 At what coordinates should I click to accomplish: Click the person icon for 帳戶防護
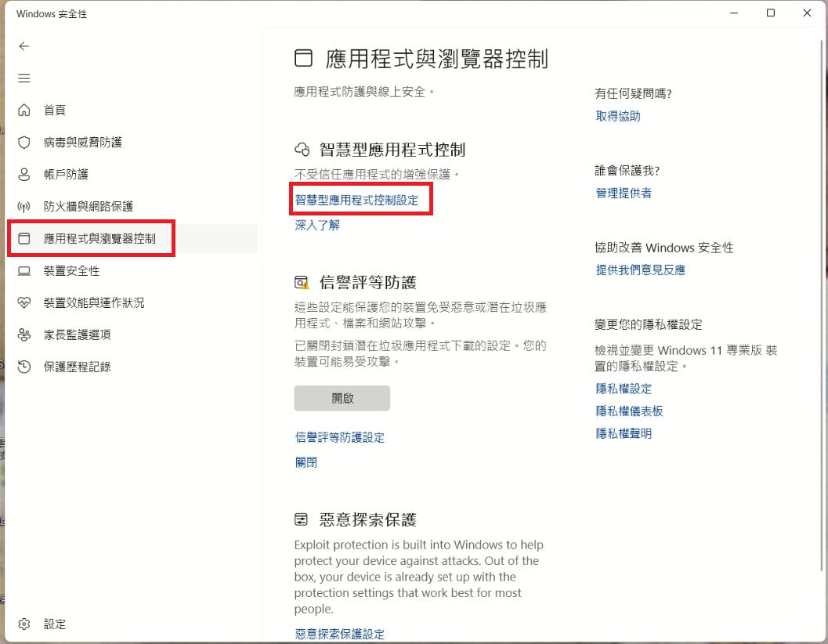click(x=24, y=175)
